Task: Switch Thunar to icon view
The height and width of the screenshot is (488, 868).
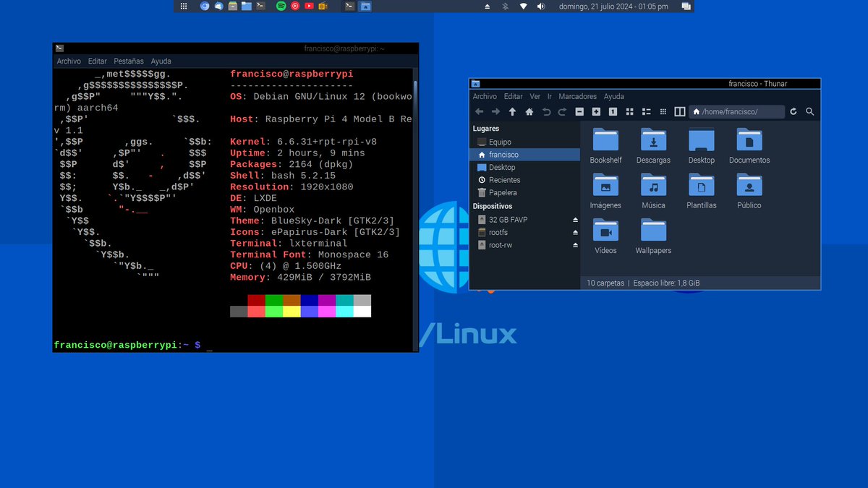Action: pos(629,112)
